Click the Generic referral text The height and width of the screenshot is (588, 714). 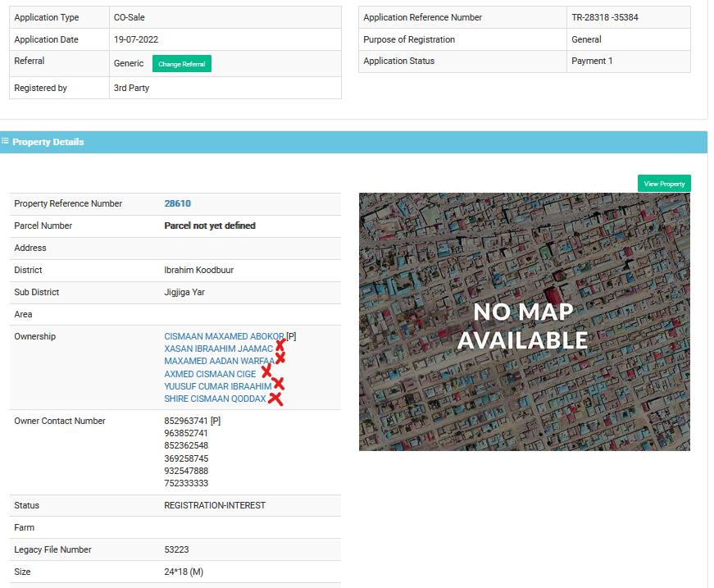(129, 63)
